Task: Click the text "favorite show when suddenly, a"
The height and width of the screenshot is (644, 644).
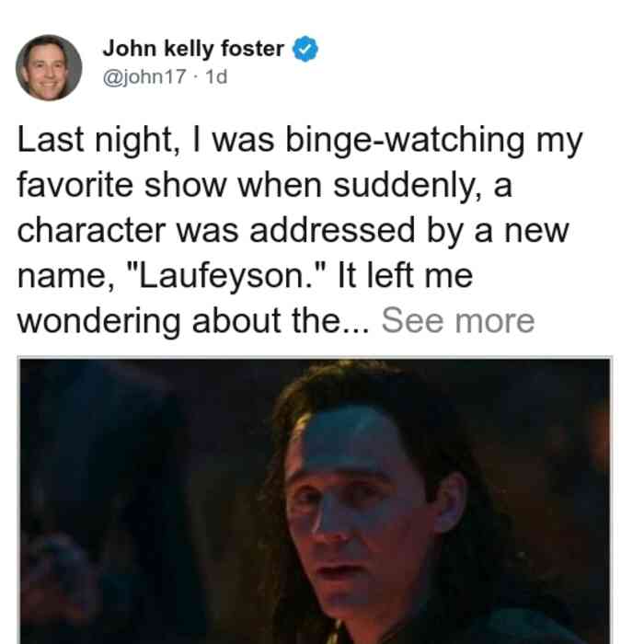Action: [x=265, y=186]
